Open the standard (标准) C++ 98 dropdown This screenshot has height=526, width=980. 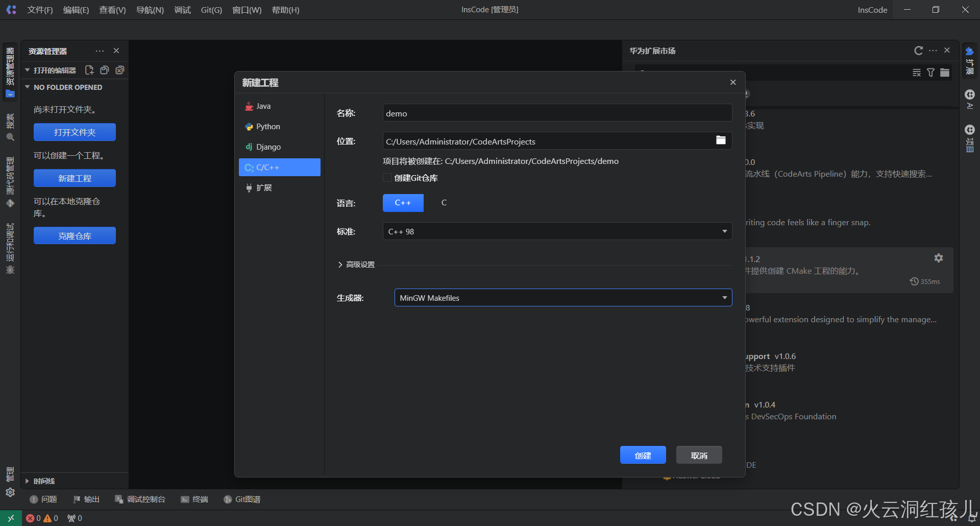[x=557, y=231]
